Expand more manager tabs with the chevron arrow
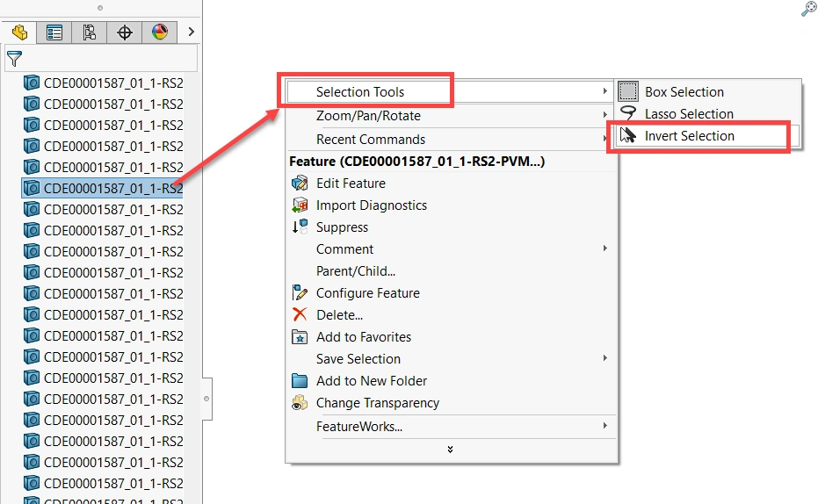 (191, 32)
